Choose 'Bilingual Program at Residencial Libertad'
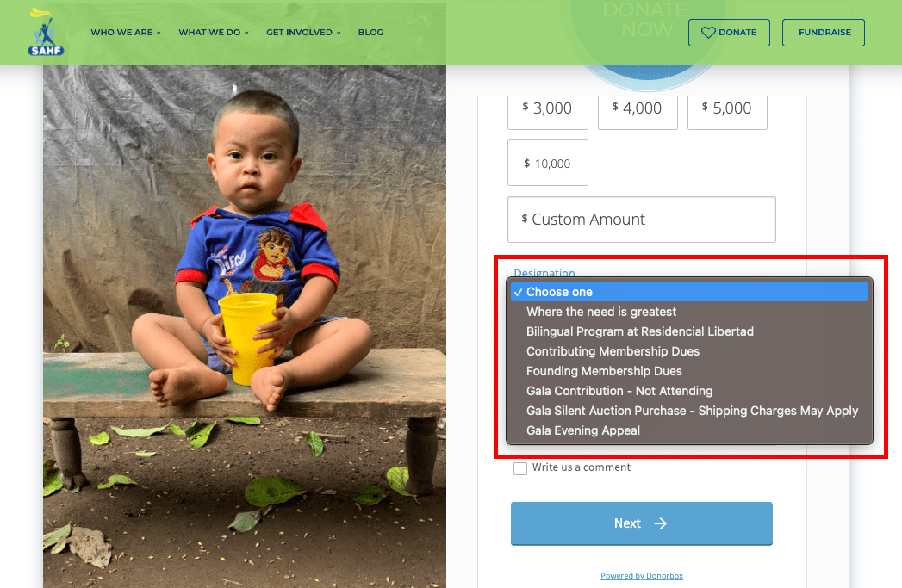The image size is (902, 588). tap(640, 331)
